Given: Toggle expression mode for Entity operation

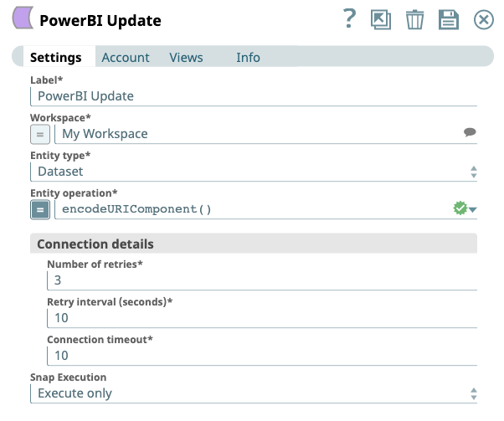Looking at the screenshot, I should point(40,210).
